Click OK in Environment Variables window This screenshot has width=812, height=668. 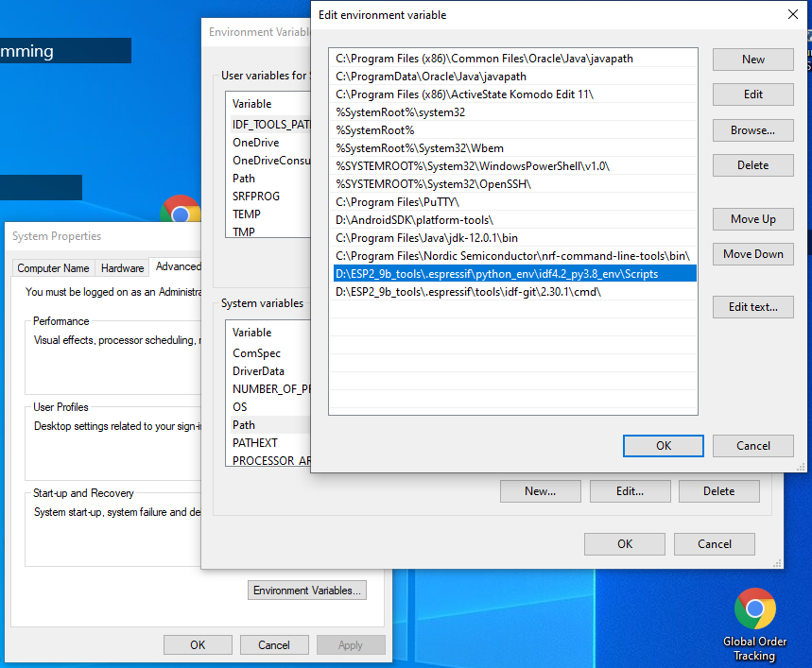pyautogui.click(x=625, y=544)
